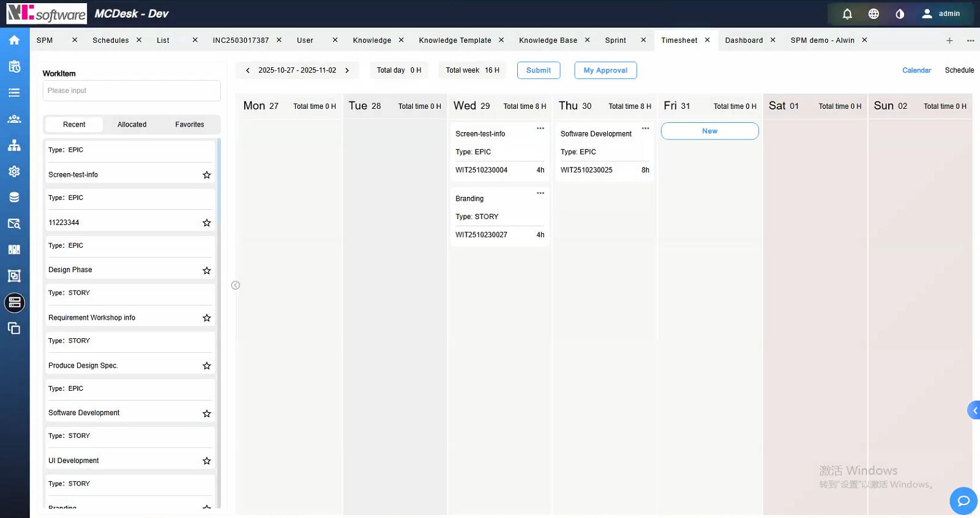Expand the right side drawer handle

[974, 410]
